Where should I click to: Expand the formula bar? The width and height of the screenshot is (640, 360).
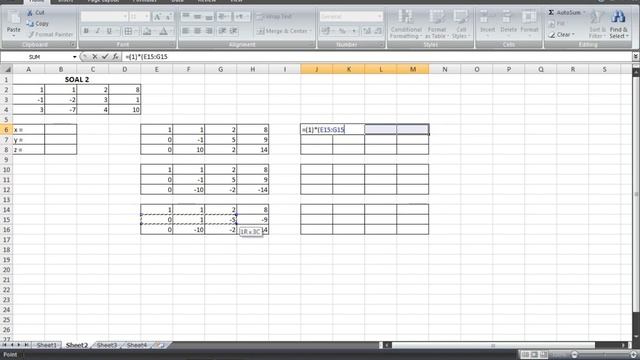coord(636,57)
